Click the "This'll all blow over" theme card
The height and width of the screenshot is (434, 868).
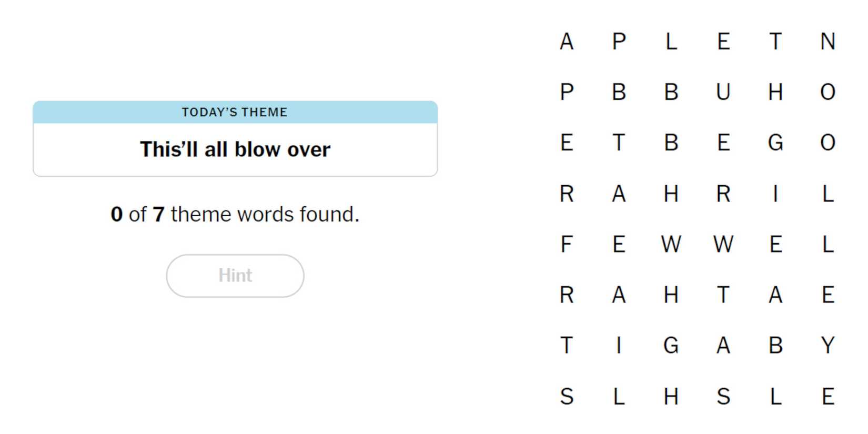235,149
